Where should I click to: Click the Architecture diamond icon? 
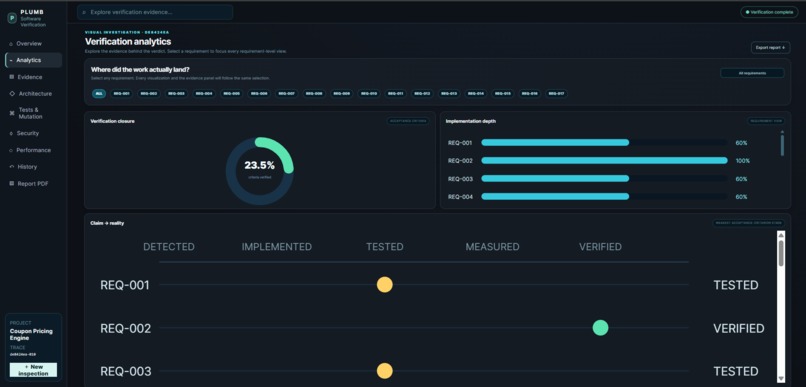[x=12, y=94]
